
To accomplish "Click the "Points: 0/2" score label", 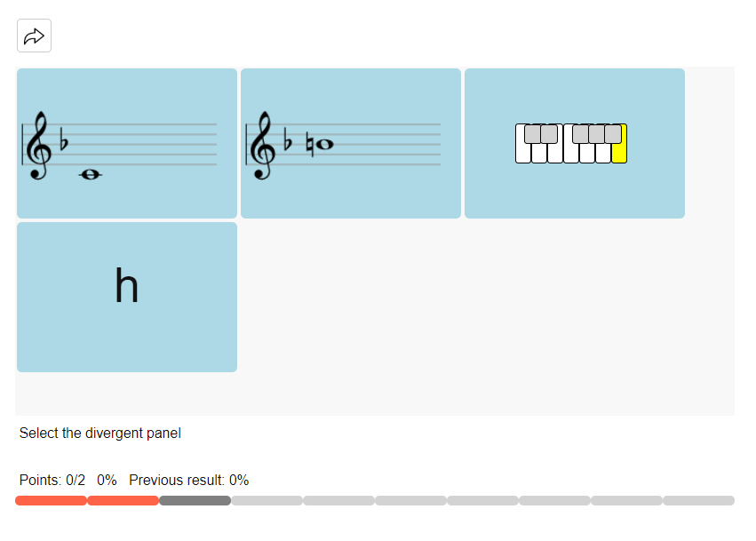I will click(x=52, y=481).
